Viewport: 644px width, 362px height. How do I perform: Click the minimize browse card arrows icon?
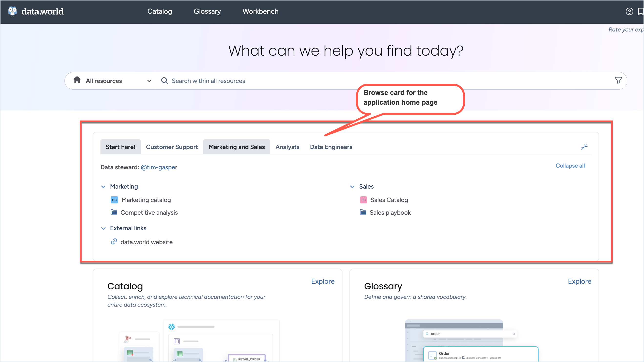click(584, 147)
